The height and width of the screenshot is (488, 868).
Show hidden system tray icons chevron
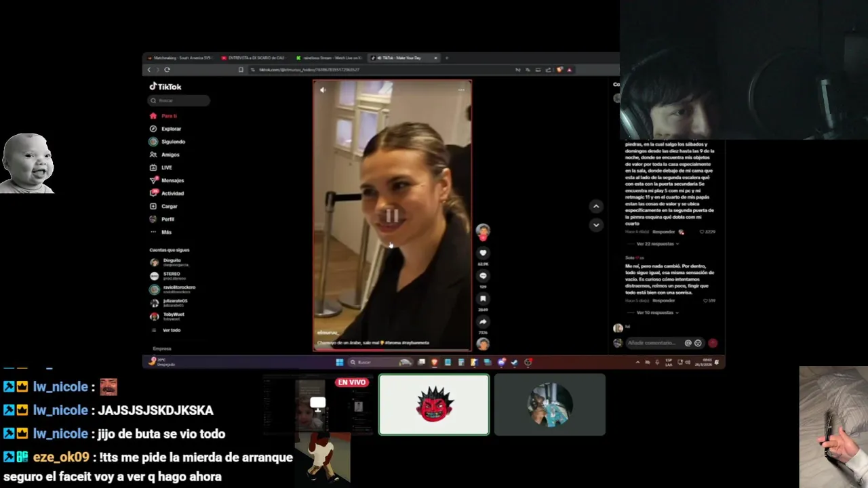pyautogui.click(x=637, y=363)
